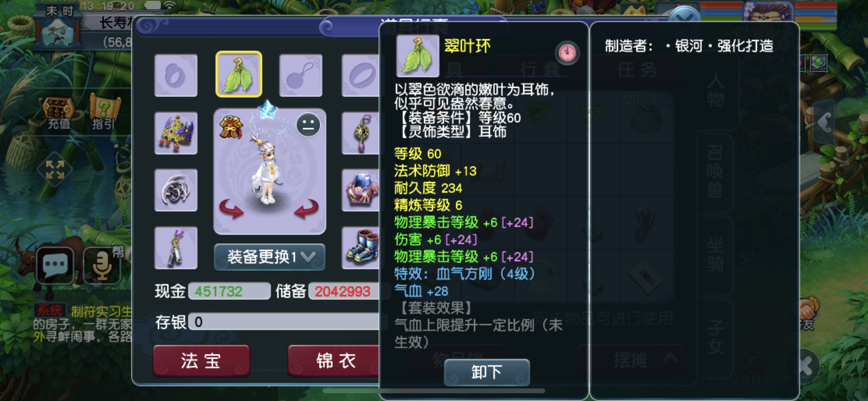The image size is (868, 401).
Task: Tap the pink clock timer icon
Action: (x=567, y=53)
